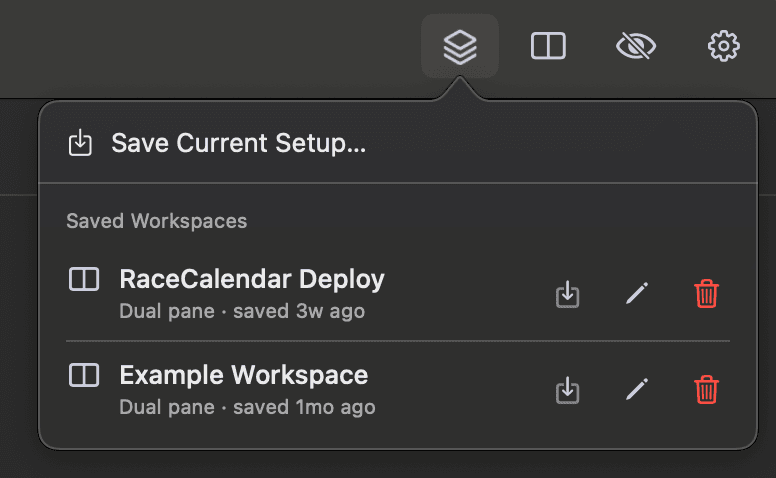Choose Save Current Setup... menu item

click(x=398, y=143)
